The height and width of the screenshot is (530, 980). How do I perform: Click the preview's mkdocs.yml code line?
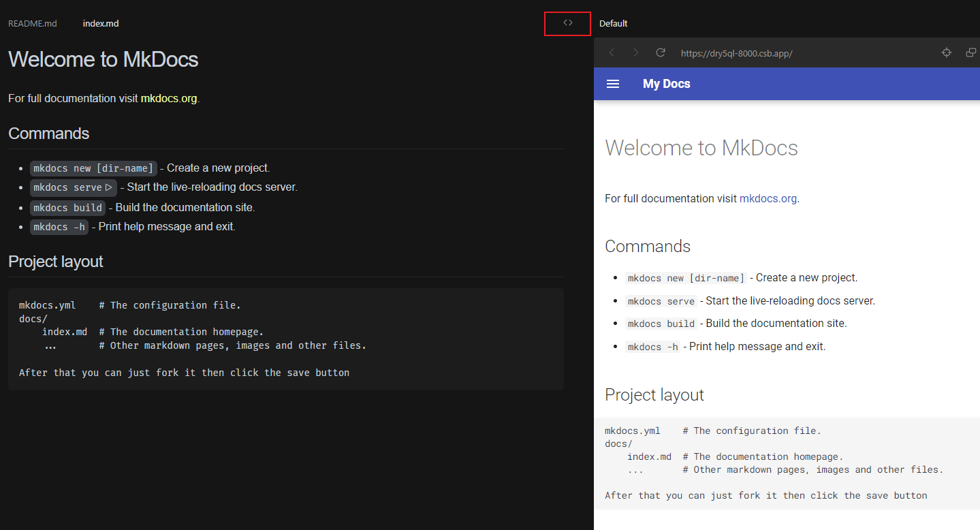(x=713, y=431)
